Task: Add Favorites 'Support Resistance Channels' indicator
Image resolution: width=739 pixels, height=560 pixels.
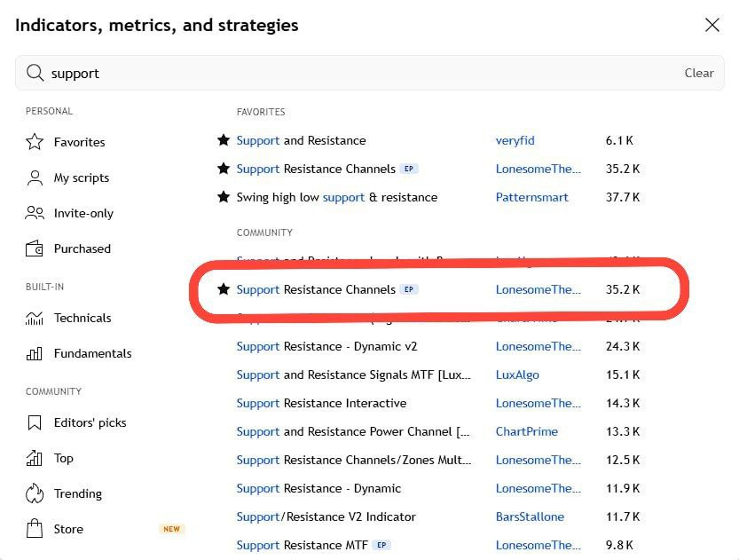Action: [x=316, y=169]
